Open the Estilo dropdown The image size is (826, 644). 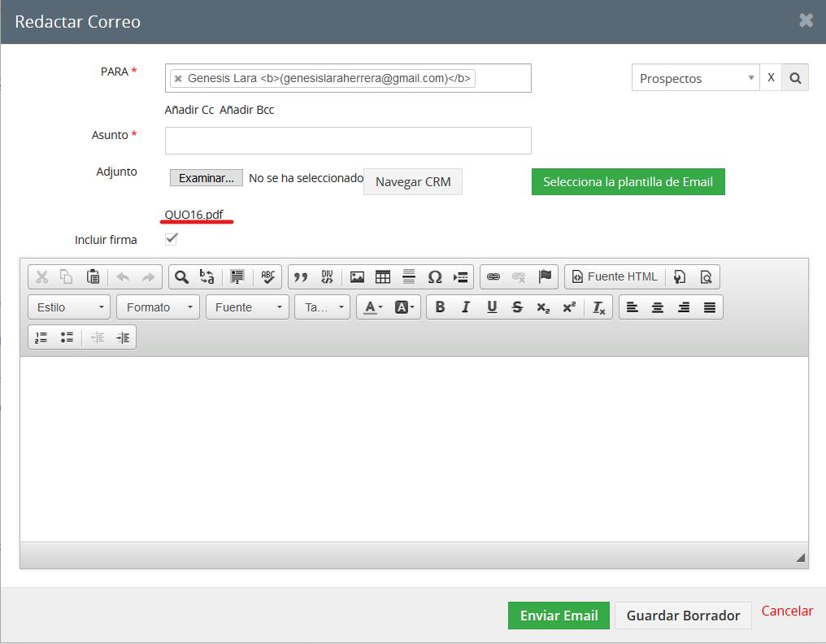point(69,307)
